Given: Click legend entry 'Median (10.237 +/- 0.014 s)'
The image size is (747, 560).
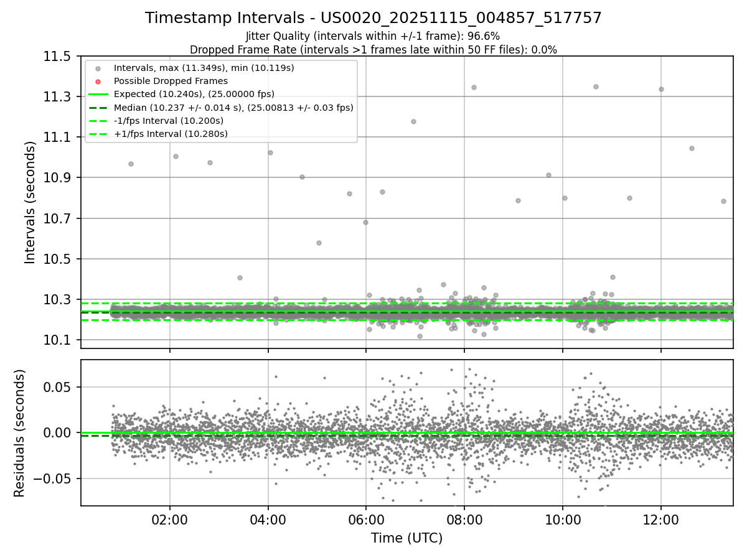Looking at the screenshot, I should coord(233,108).
